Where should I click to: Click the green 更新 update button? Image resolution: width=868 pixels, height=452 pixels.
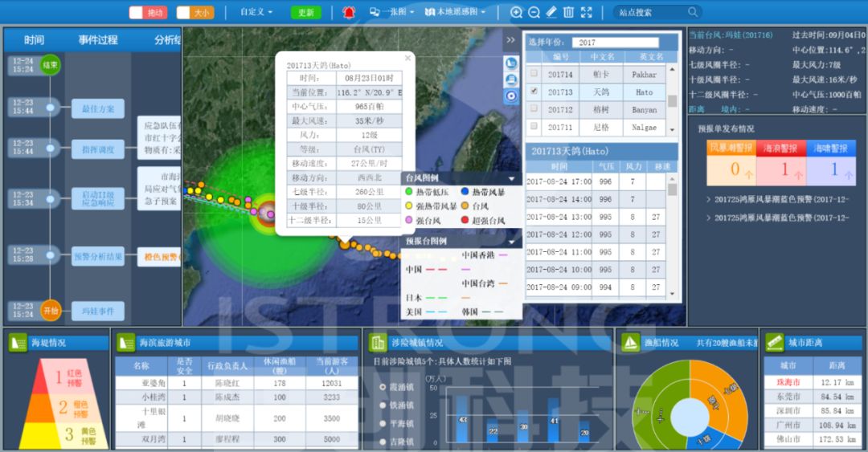tap(305, 12)
